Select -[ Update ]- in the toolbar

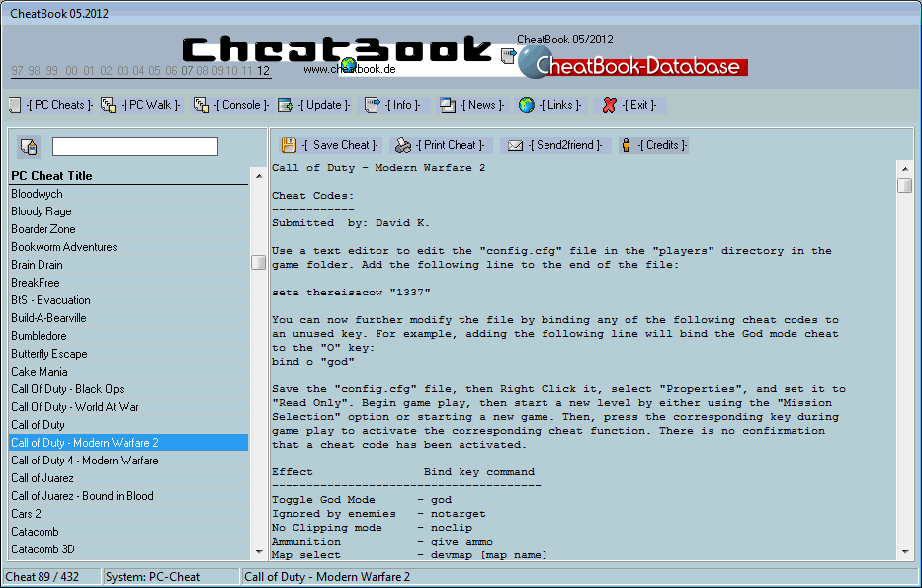pyautogui.click(x=324, y=106)
